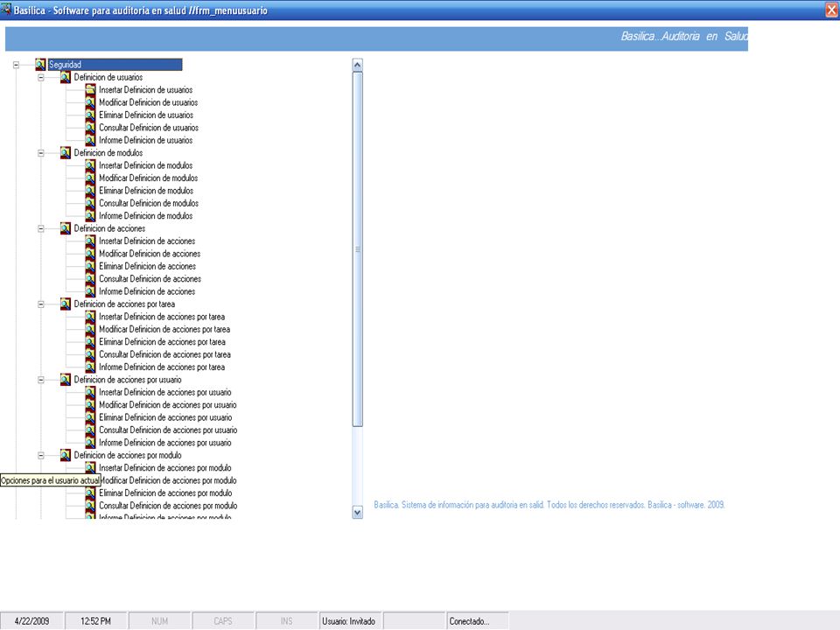This screenshot has width=840, height=630.
Task: Click icon of Consultar Definicion de acciones
Action: point(90,279)
